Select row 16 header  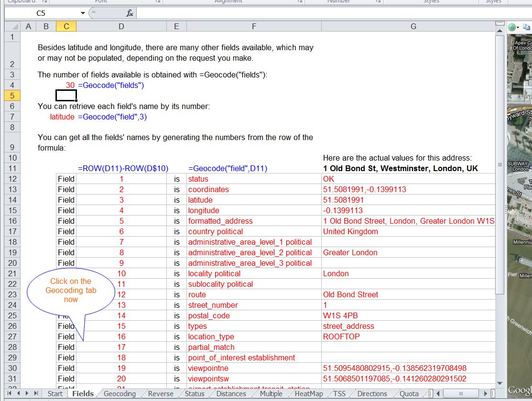click(x=12, y=221)
